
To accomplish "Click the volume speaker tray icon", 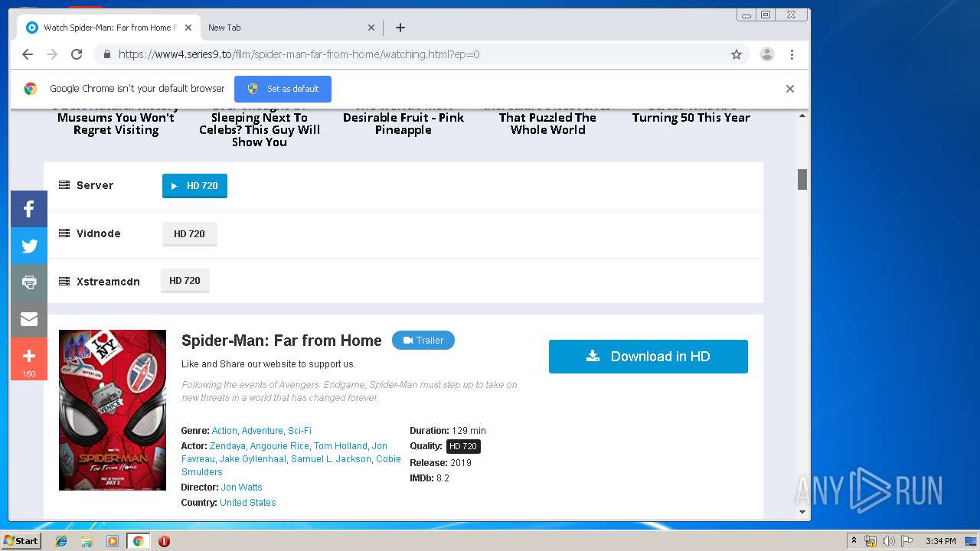I will [888, 541].
